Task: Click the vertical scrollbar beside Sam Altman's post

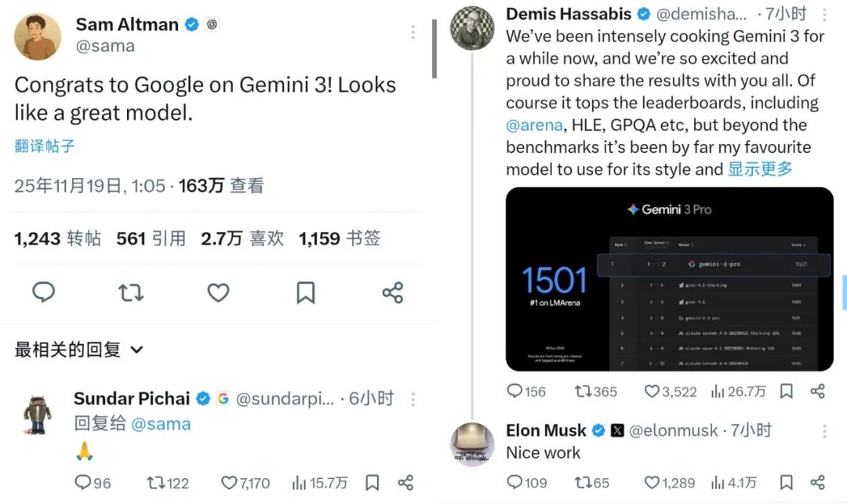Action: click(x=434, y=49)
